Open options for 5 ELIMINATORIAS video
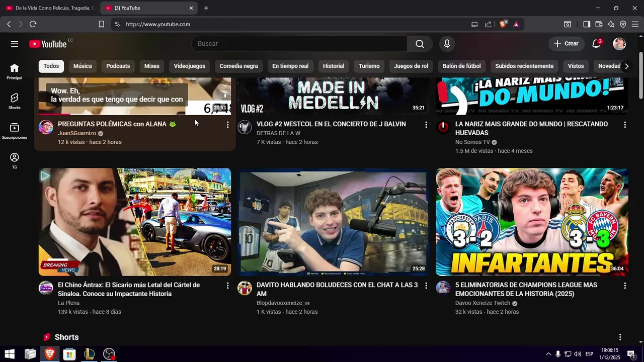 point(625,286)
